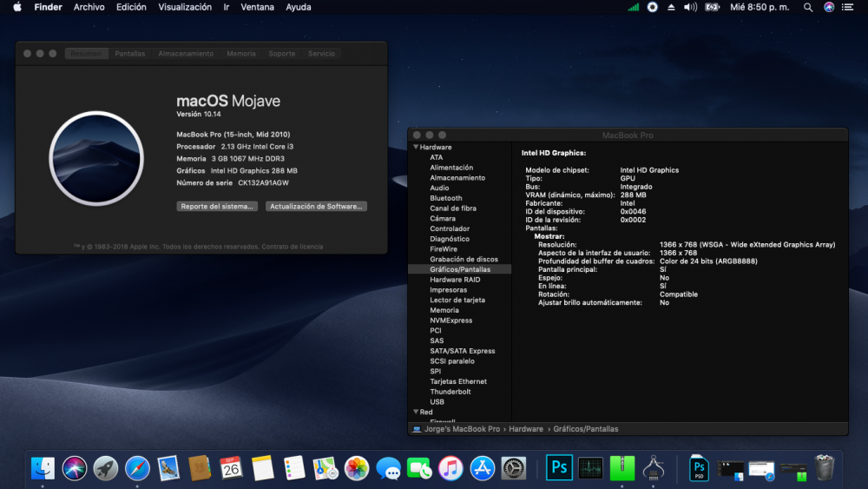Launch Siri from the Dock
Image resolution: width=868 pixels, height=489 pixels.
click(74, 468)
